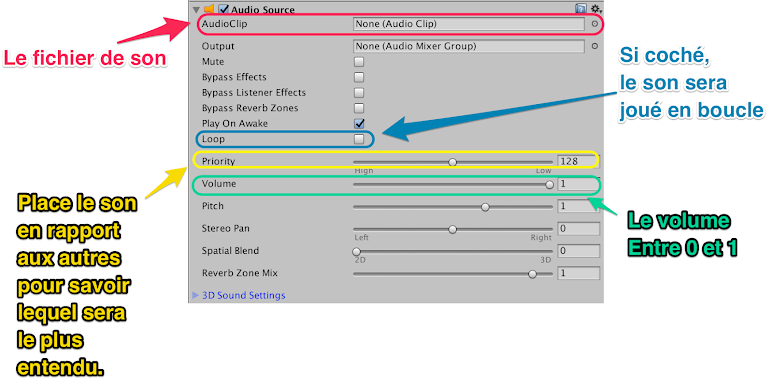Click the Output Audio Mixer Group field
The width and height of the screenshot is (773, 385).
click(469, 46)
